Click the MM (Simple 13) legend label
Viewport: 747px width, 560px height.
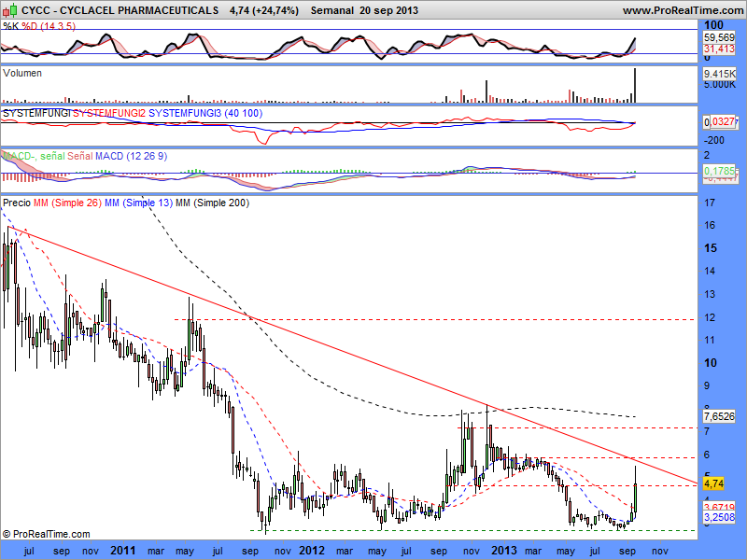(138, 203)
